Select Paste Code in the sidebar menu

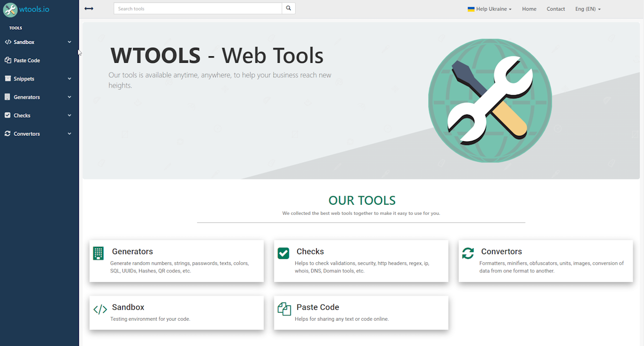(27, 60)
